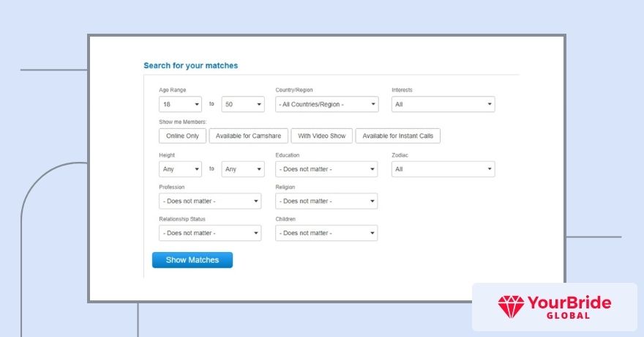The image size is (644, 337).
Task: Expand the Profession dropdown
Action: pyautogui.click(x=210, y=201)
